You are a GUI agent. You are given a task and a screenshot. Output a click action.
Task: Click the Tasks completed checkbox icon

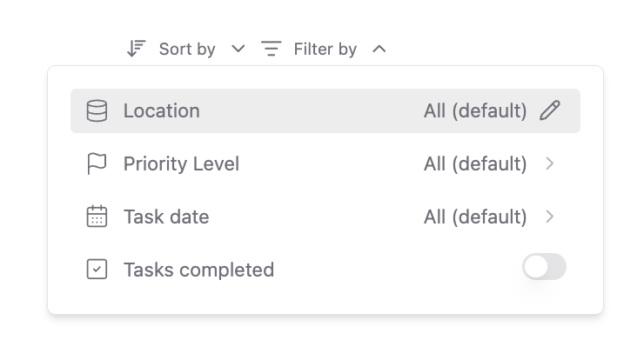[97, 270]
